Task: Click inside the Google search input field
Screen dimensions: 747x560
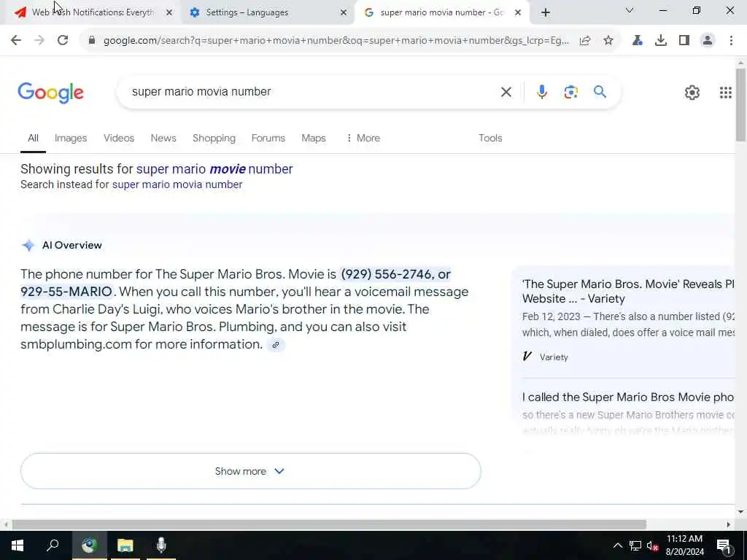Action: point(309,91)
